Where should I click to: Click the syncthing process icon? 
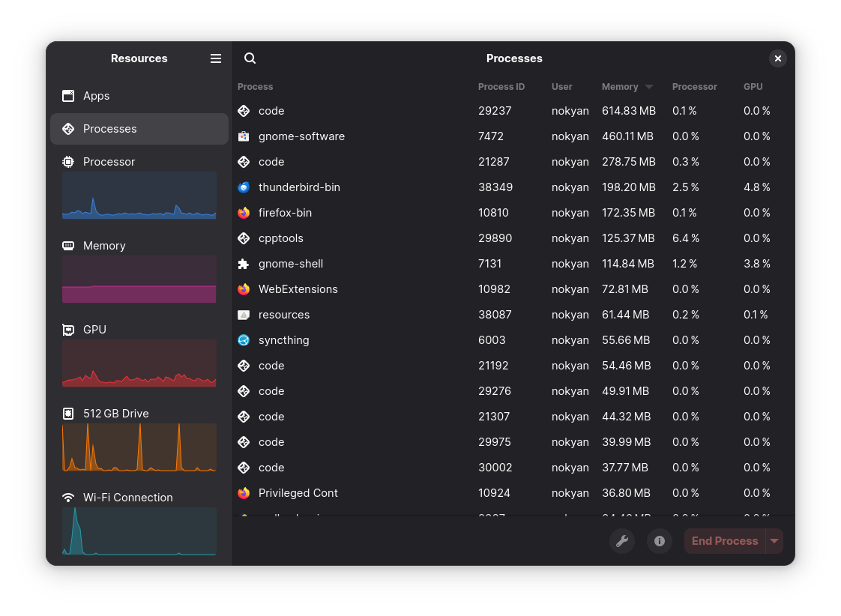pyautogui.click(x=244, y=340)
